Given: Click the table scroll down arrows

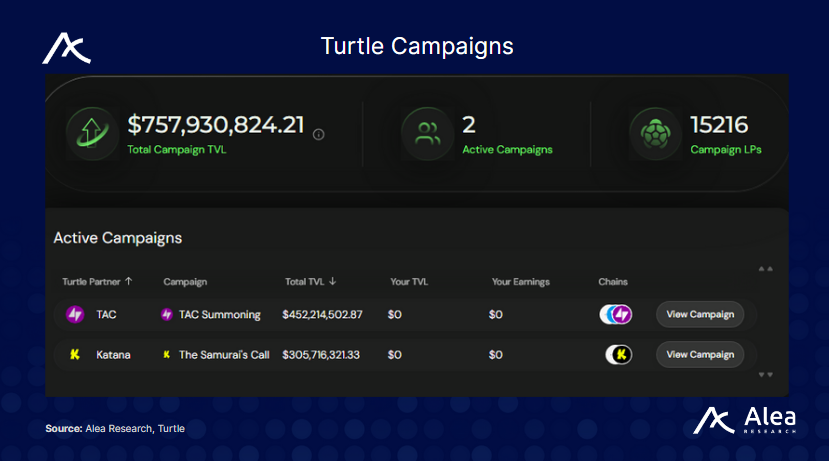Looking at the screenshot, I should [x=766, y=375].
